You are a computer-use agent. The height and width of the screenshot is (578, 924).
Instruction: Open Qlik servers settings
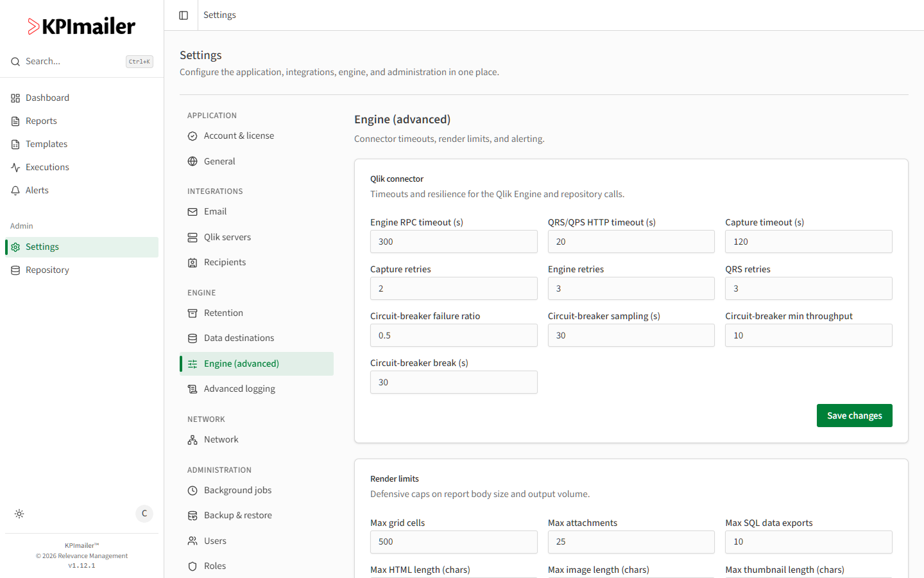coord(257,238)
